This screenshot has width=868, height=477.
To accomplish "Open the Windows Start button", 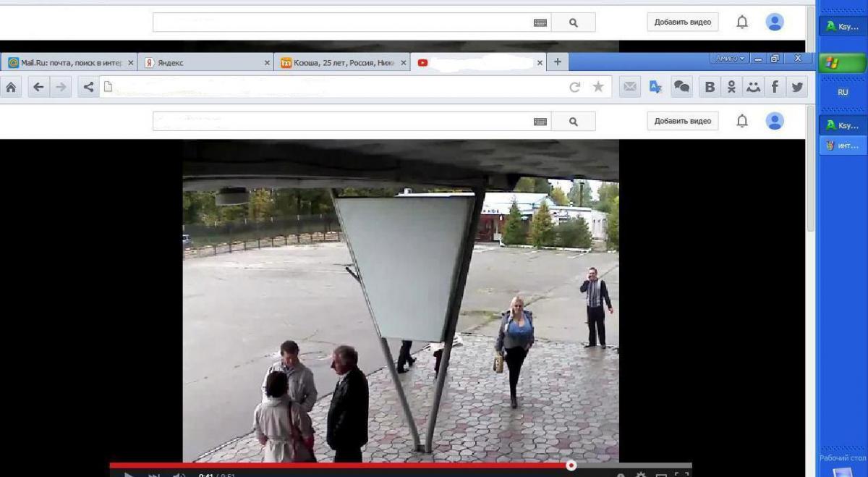I will point(842,64).
